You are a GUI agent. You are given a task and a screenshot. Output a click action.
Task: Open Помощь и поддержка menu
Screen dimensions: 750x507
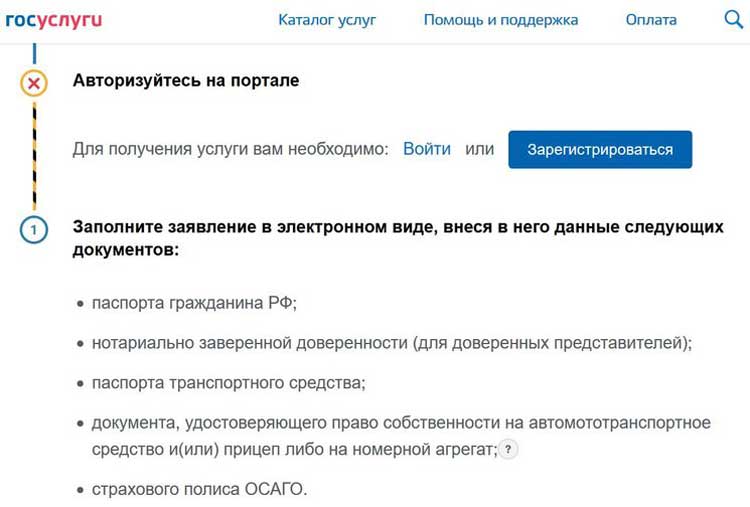pyautogui.click(x=501, y=20)
